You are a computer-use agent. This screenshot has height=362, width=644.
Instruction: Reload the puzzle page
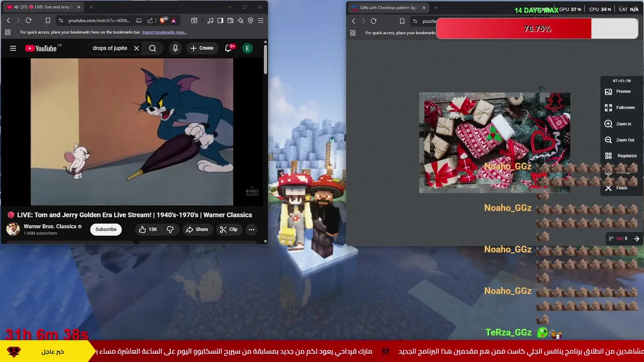coord(373,21)
